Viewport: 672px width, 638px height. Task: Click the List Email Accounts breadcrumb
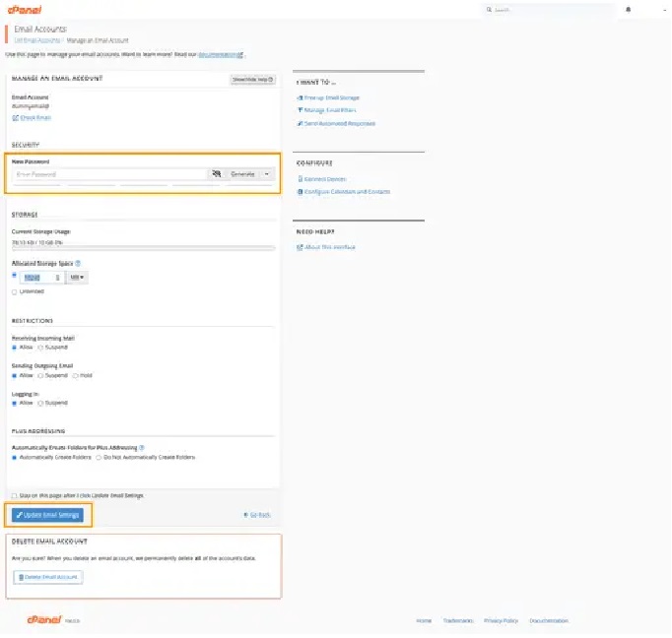[37, 40]
